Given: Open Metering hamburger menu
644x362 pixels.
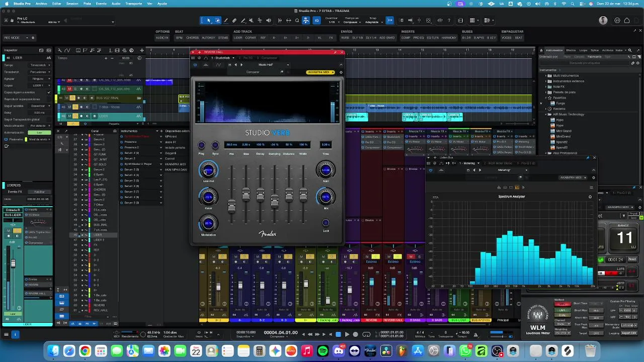Looking at the screenshot, I should pyautogui.click(x=591, y=188).
